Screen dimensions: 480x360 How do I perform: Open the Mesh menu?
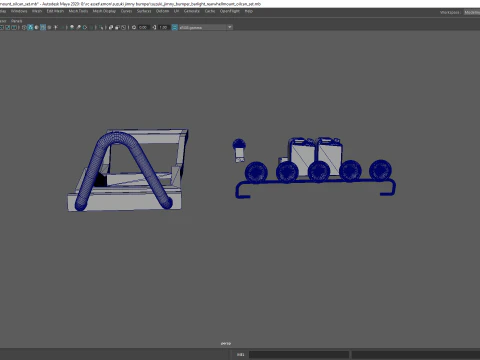37,11
